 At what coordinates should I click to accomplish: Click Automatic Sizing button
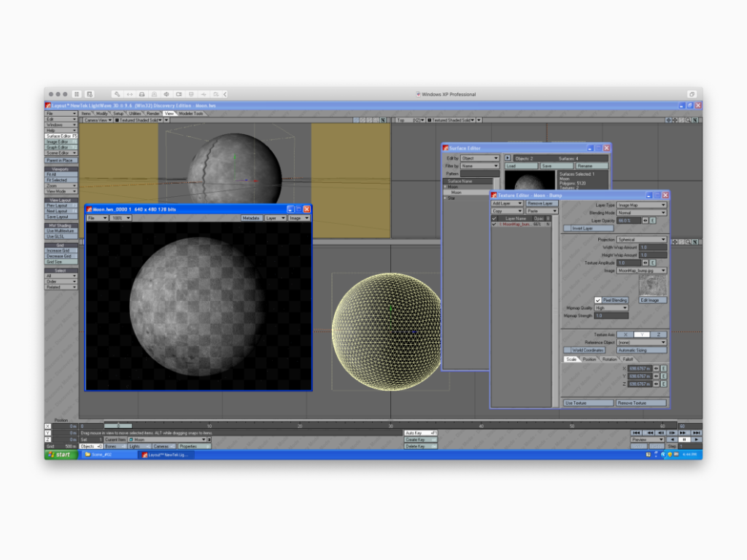[642, 350]
